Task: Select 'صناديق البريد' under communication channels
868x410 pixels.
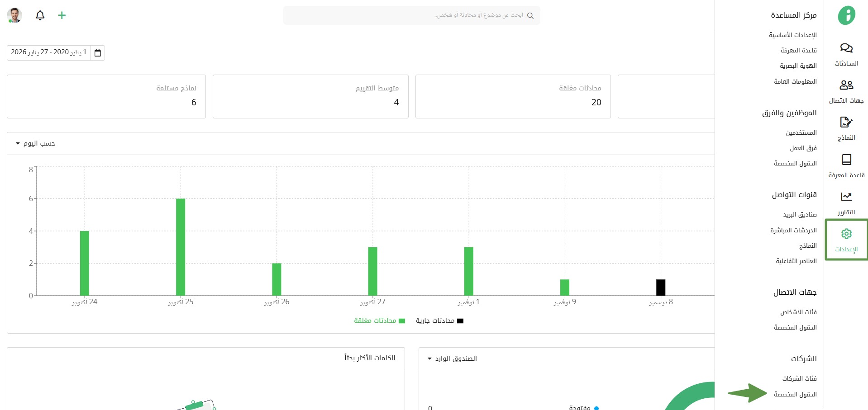Action: tap(800, 214)
